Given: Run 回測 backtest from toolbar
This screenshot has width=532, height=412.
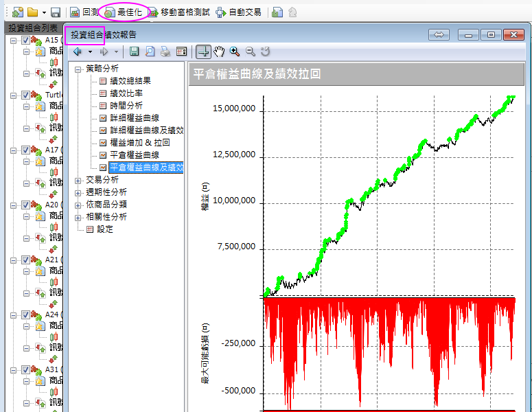Looking at the screenshot, I should [x=84, y=12].
